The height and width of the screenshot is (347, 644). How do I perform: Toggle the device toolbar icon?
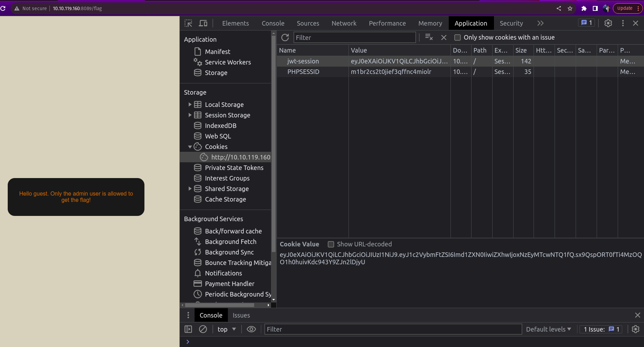click(x=203, y=23)
